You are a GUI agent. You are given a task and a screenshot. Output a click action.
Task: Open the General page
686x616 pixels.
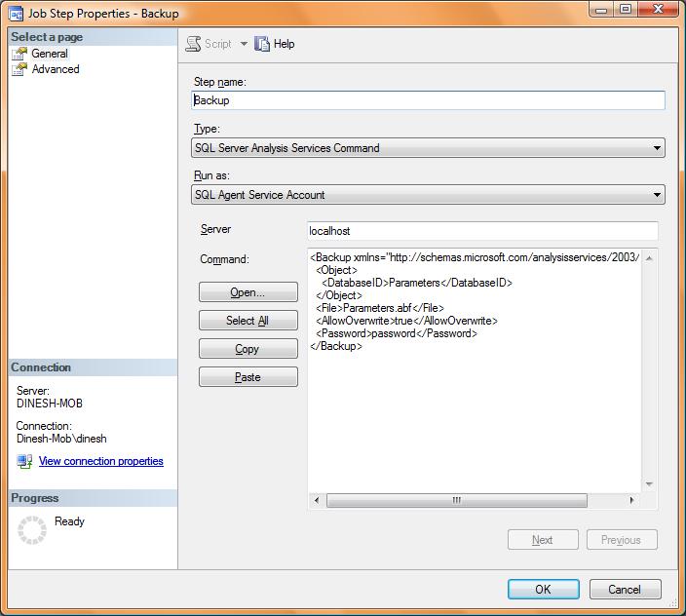[x=50, y=54]
